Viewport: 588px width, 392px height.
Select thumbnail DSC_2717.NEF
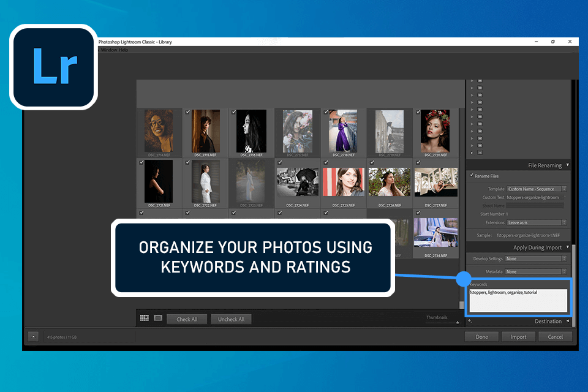tap(298, 131)
